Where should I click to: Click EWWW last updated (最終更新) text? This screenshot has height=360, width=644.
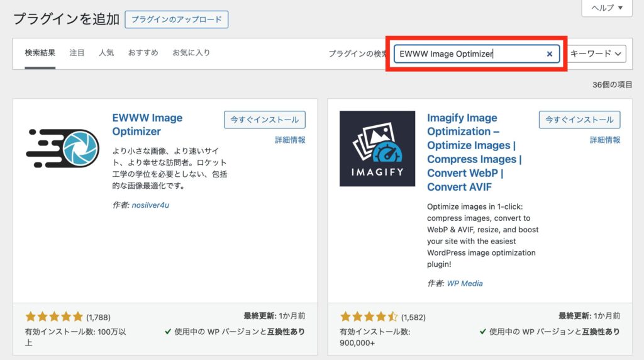tap(274, 316)
